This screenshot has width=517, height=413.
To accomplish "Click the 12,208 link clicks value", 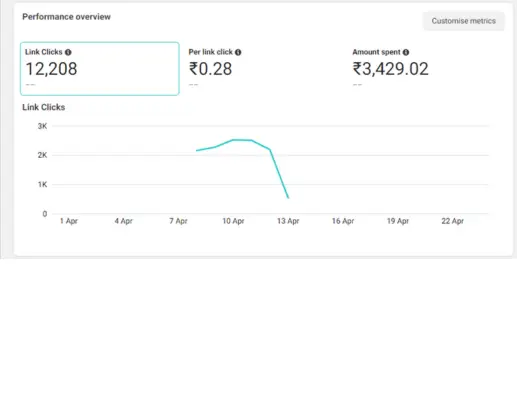I will pyautogui.click(x=51, y=69).
